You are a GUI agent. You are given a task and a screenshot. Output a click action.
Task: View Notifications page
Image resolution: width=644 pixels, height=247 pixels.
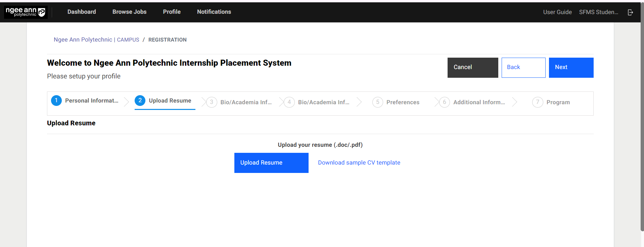pos(214,12)
